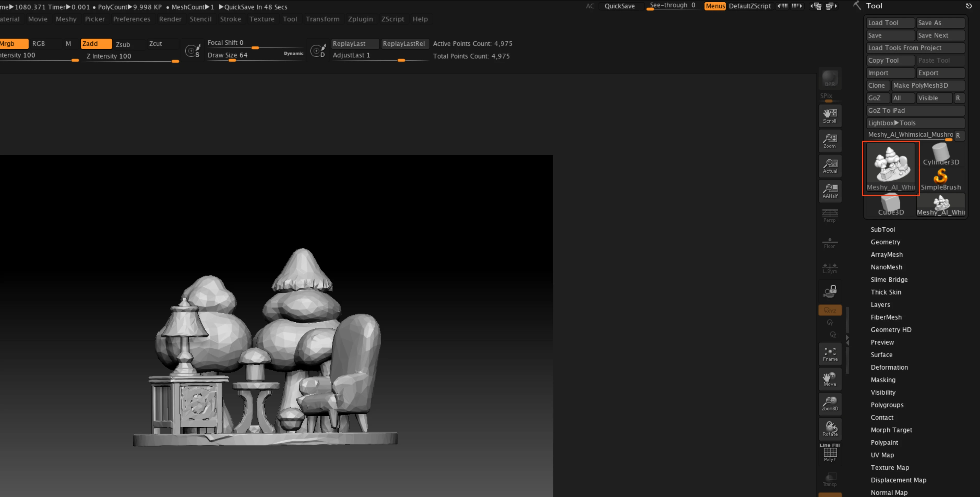Expand the Polygroups section

tap(887, 405)
